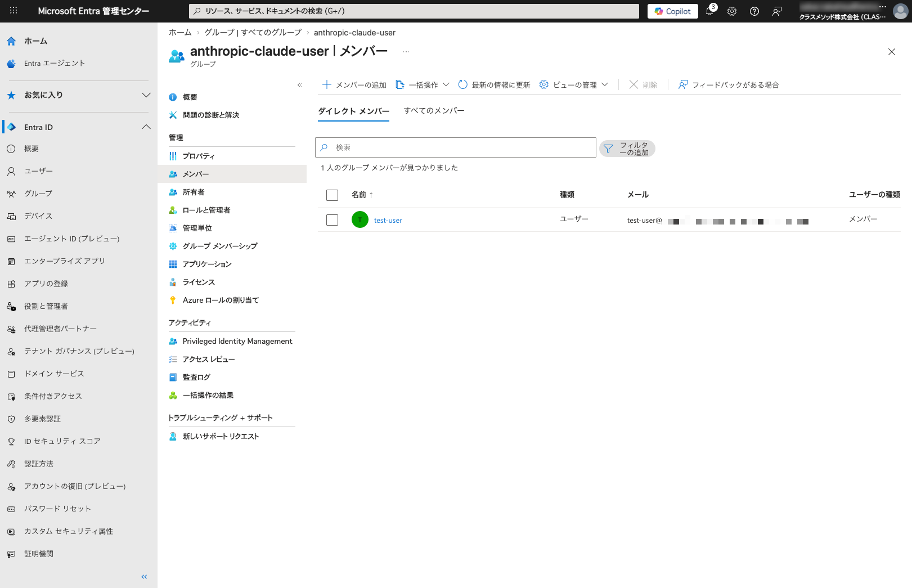This screenshot has width=912, height=588.
Task: Select 所有者 in the group menu
Action: coord(194,192)
